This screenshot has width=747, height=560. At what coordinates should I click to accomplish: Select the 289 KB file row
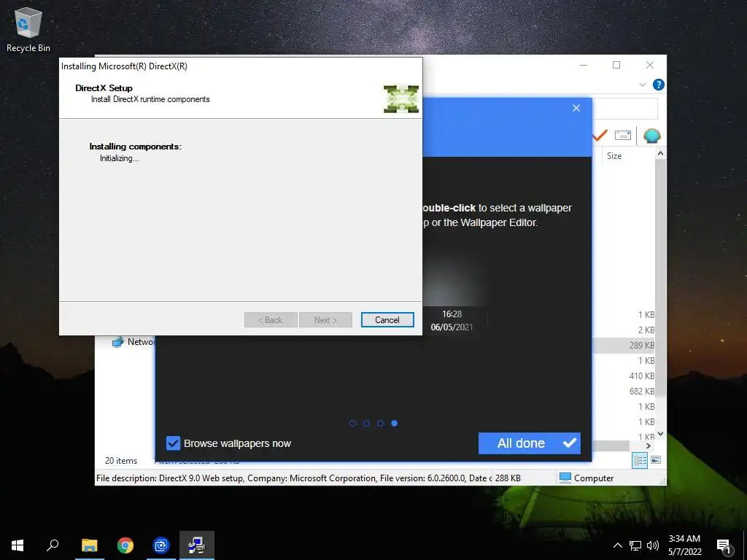tap(624, 345)
